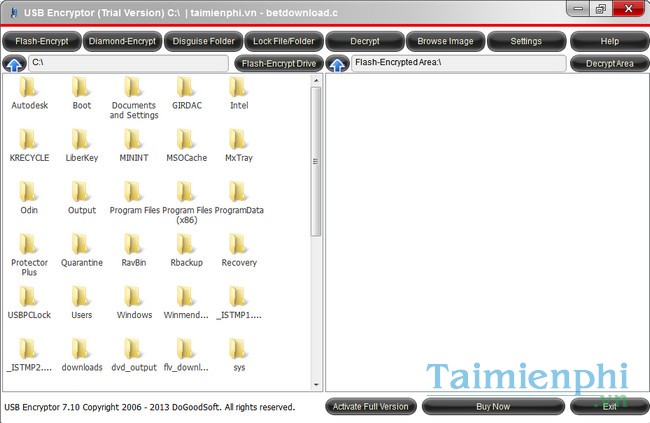Choose Disguise Folder in toolbar
Viewport: 650px width, 423px height.
[x=203, y=41]
